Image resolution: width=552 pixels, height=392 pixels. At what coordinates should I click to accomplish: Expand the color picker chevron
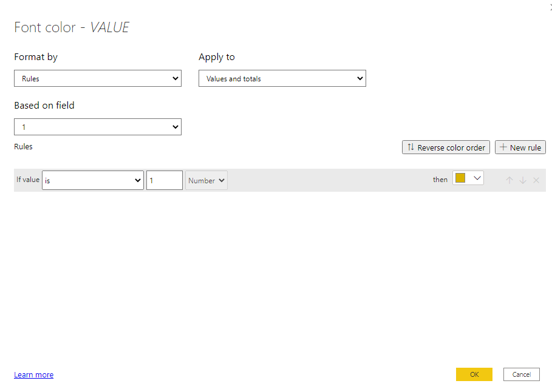[477, 178]
